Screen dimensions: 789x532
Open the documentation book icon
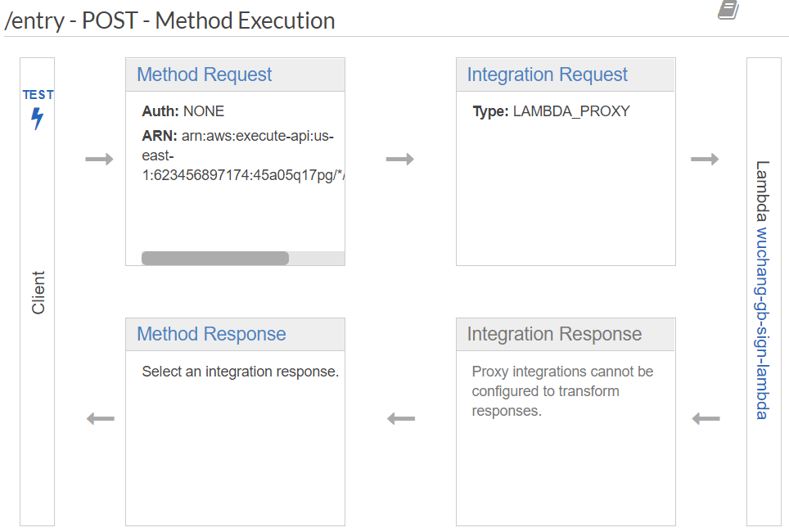point(728,10)
